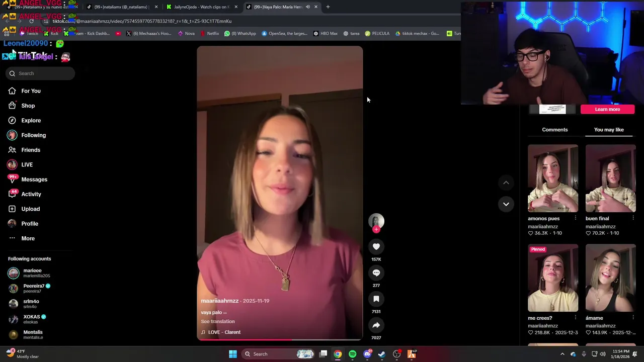Like the video with the heart icon
The image size is (644, 362).
[x=376, y=246]
